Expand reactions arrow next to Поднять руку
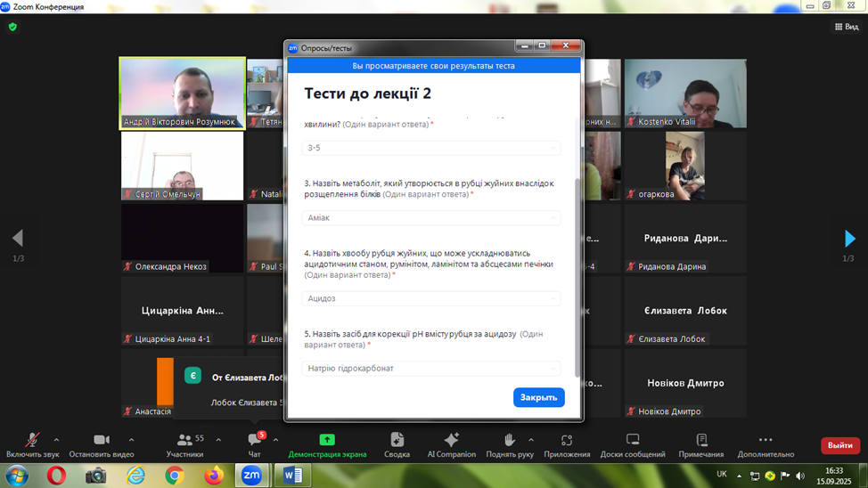Image resolution: width=868 pixels, height=488 pixels. 531,440
